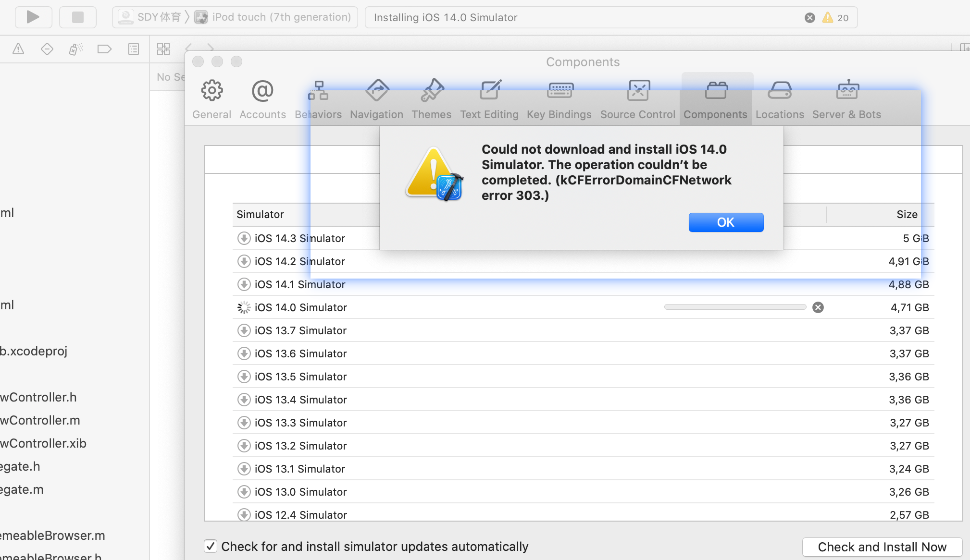Open the Breakpoint navigator icon
970x560 pixels.
[x=104, y=49]
